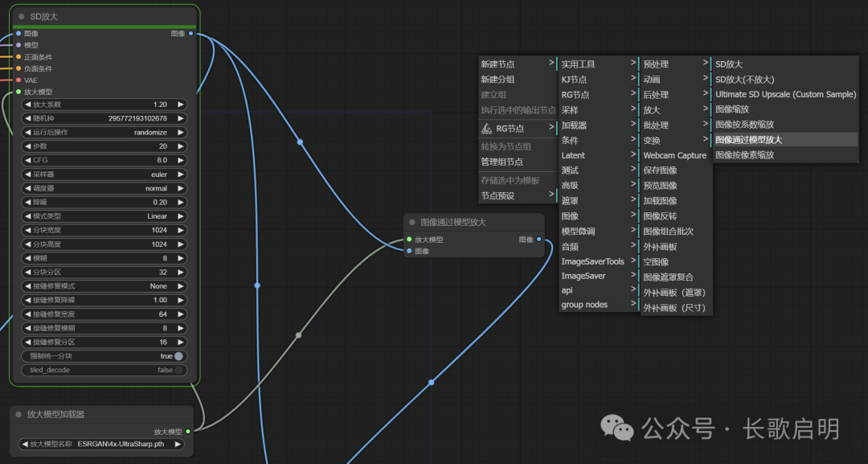Viewport: 868px width, 464px height.
Task: Open the 预处理 submenu
Action: point(676,64)
